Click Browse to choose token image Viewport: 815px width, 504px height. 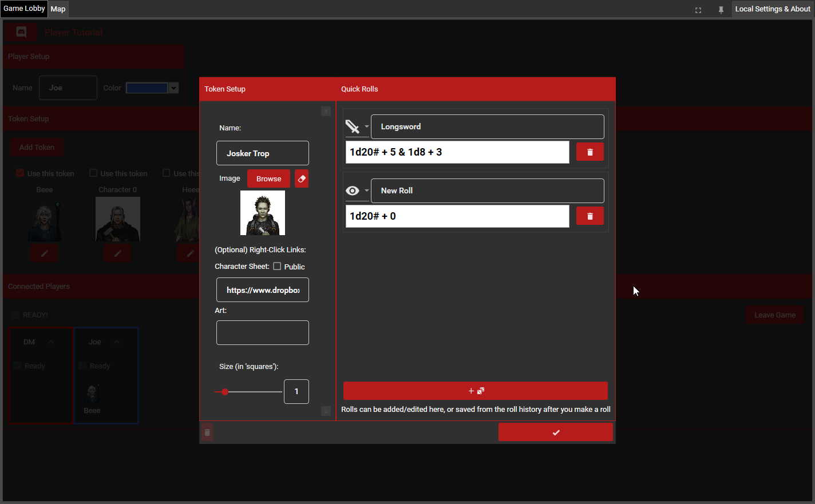click(268, 178)
